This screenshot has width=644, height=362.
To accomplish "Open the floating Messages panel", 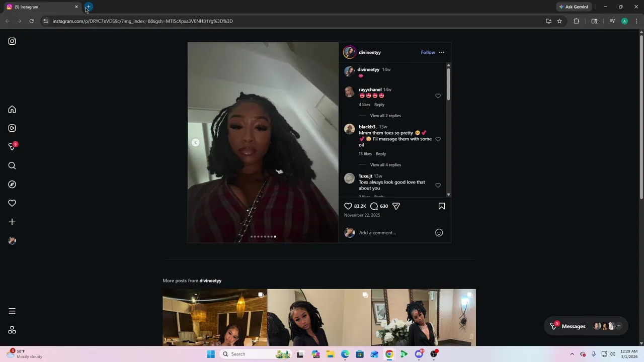I will (586, 326).
